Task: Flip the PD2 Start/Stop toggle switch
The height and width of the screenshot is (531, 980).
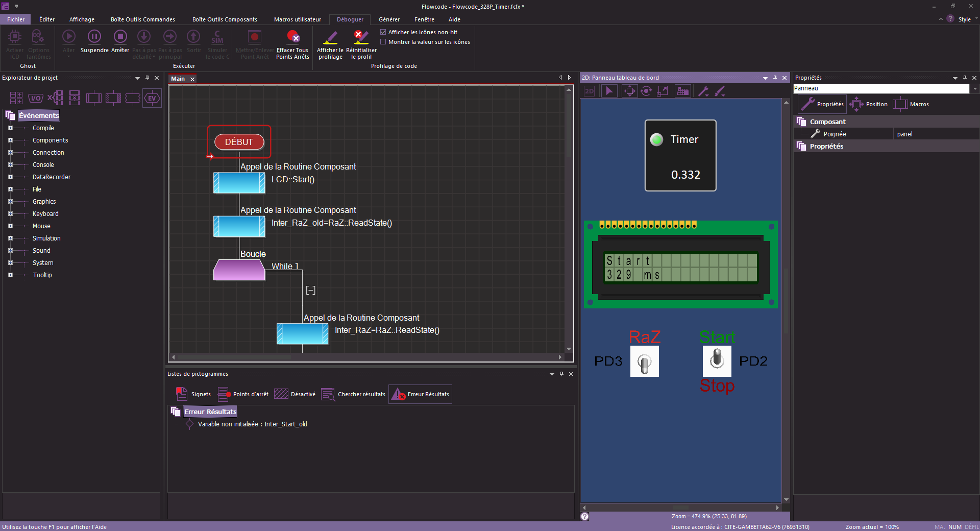Action: click(717, 360)
